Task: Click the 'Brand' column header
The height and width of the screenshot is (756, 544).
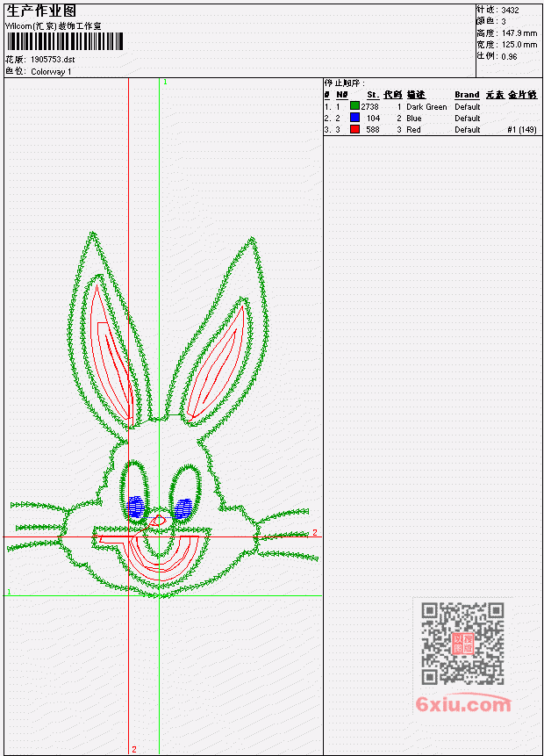Action: pyautogui.click(x=467, y=95)
